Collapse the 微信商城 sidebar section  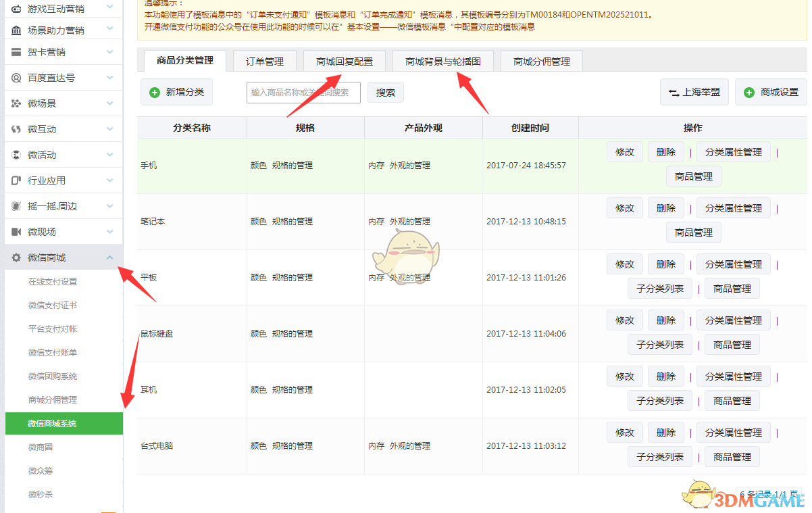click(x=111, y=258)
